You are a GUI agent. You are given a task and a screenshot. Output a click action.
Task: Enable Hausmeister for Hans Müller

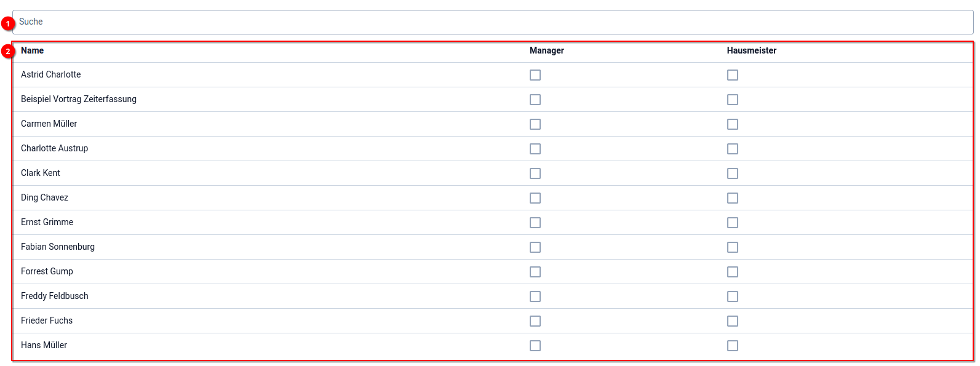[x=733, y=346]
